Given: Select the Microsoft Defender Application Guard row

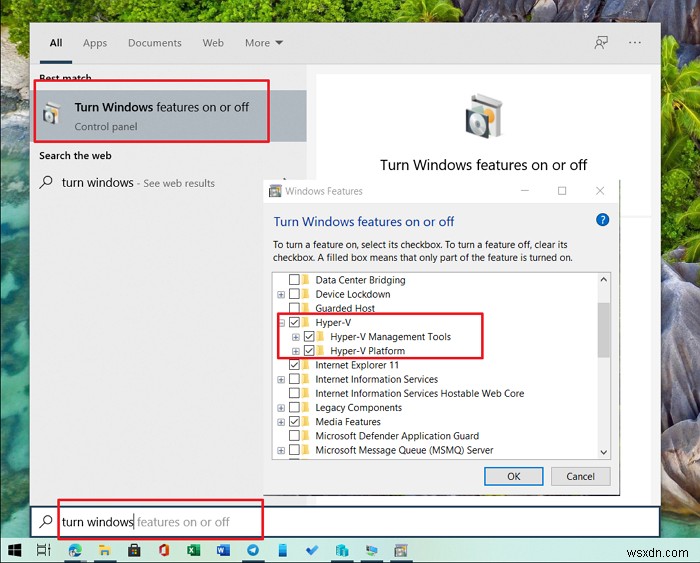Looking at the screenshot, I should click(x=397, y=436).
